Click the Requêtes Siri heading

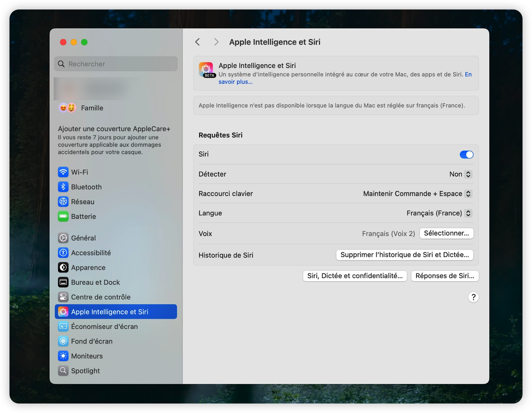click(x=220, y=135)
